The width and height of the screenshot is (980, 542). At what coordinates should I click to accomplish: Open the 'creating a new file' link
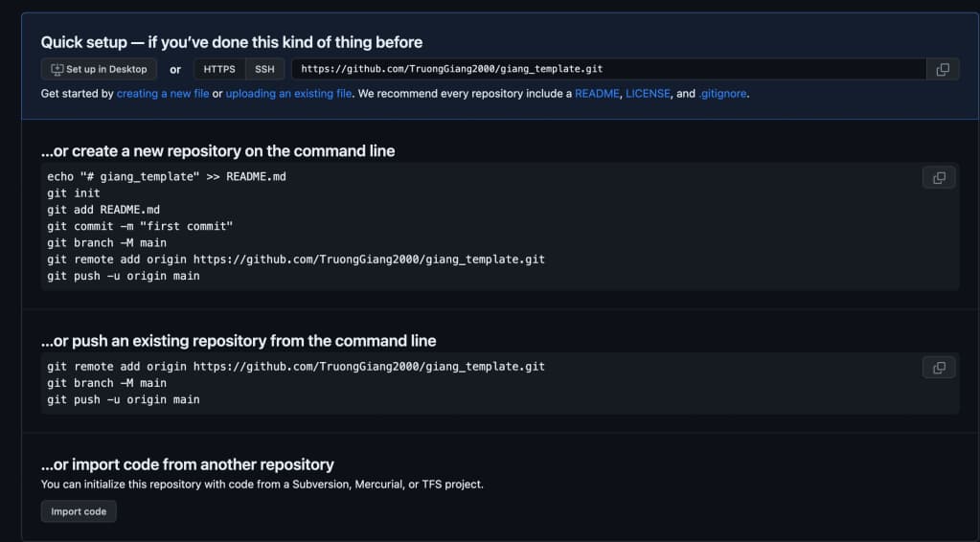tap(162, 94)
